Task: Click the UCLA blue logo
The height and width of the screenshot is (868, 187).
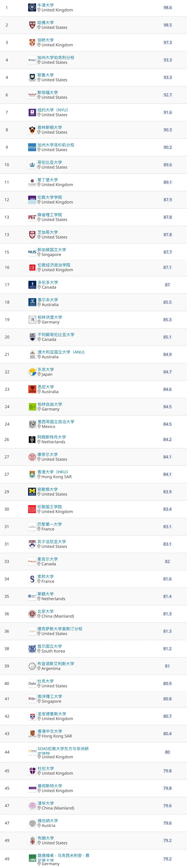Action: [x=32, y=147]
